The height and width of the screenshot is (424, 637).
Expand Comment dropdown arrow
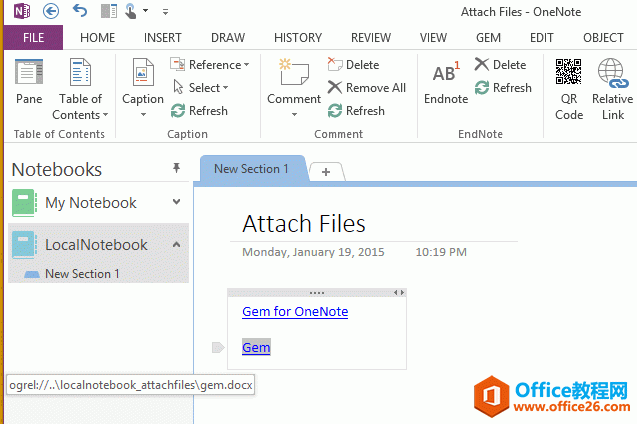click(294, 115)
